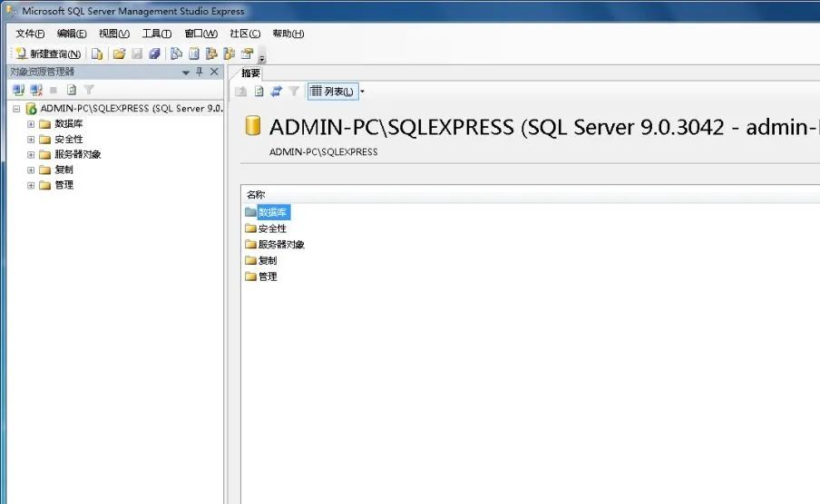Screen dimensions: 820x504
Task: Click the ADMIN-PC\SQLEXPRESS path text under the heading
Action: (323, 151)
